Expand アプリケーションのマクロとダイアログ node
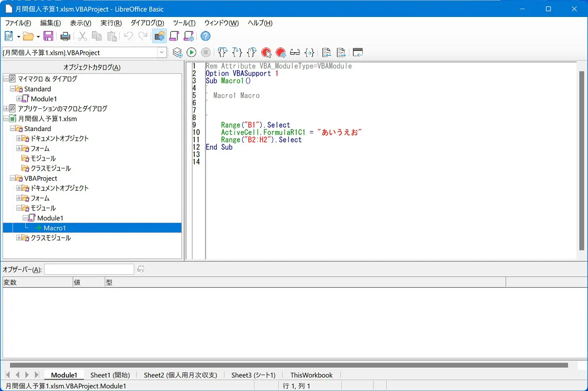 tap(6, 108)
